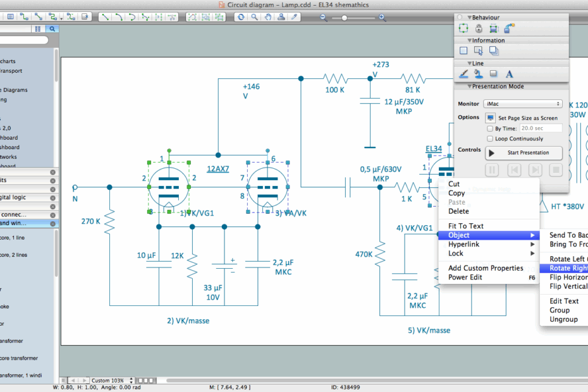Select Copy in the context menu
588x392 pixels.
[x=456, y=193]
